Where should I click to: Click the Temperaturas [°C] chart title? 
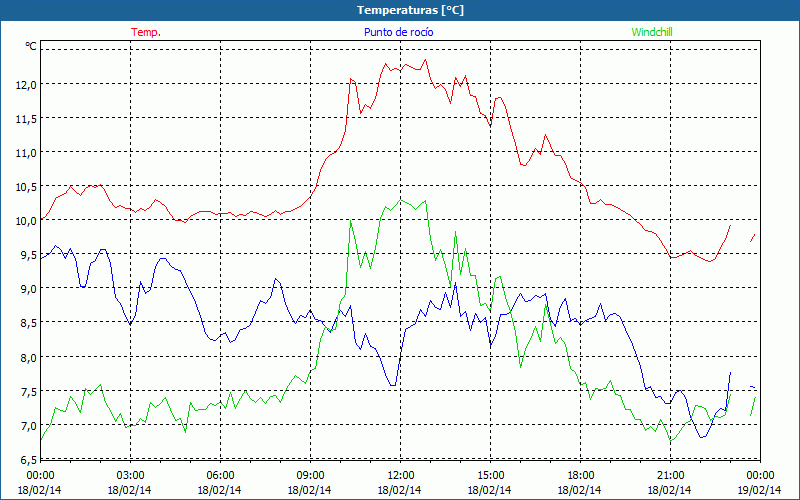pos(410,10)
